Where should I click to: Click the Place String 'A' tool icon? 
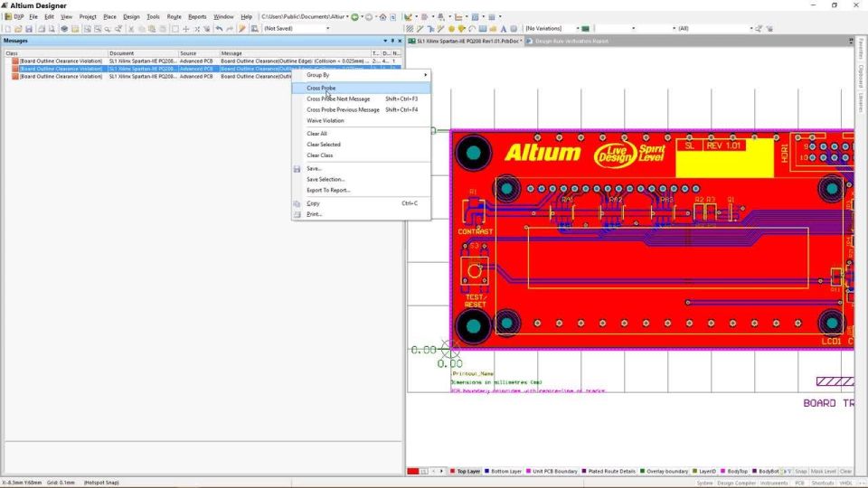pyautogui.click(x=504, y=29)
